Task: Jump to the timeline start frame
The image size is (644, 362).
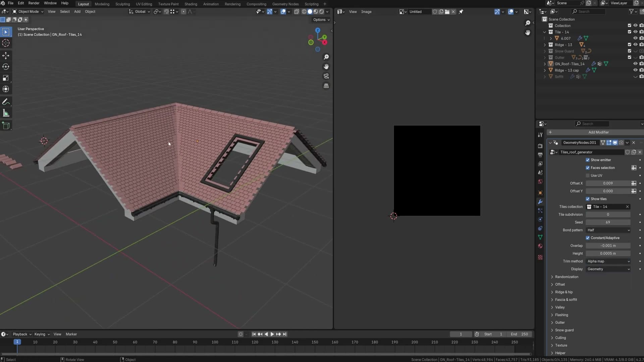Action: (254, 334)
